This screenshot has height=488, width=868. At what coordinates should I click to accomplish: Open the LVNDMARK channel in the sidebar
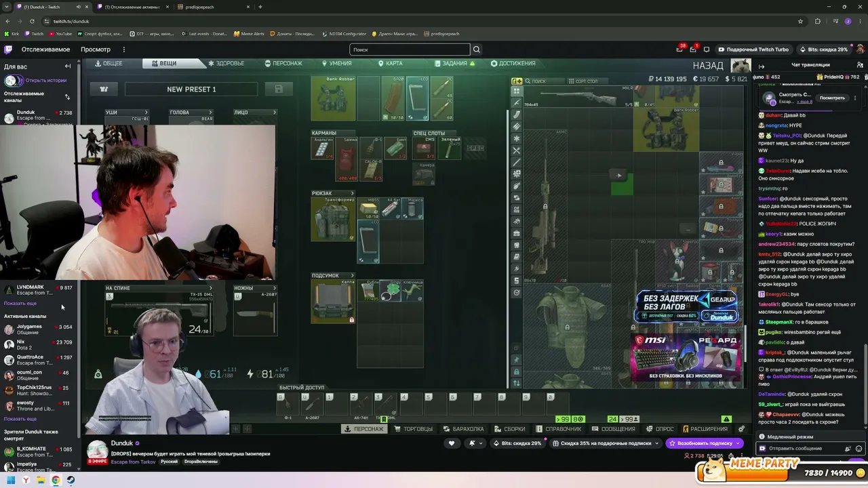(38, 290)
